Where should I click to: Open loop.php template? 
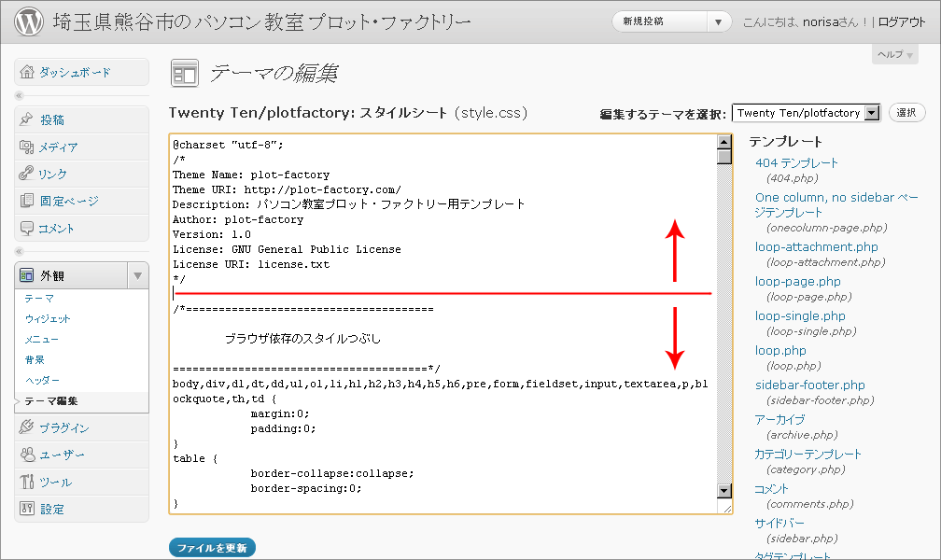[780, 351]
